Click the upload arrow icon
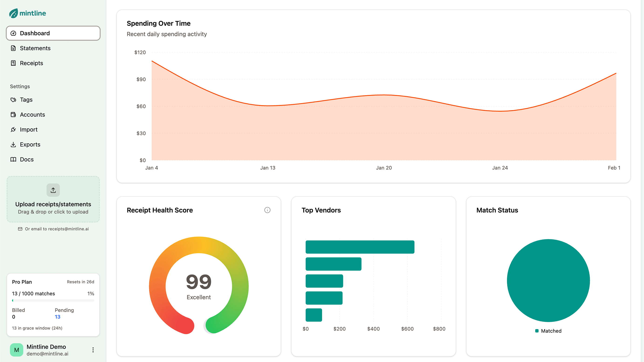This screenshot has height=362, width=644. [53, 190]
